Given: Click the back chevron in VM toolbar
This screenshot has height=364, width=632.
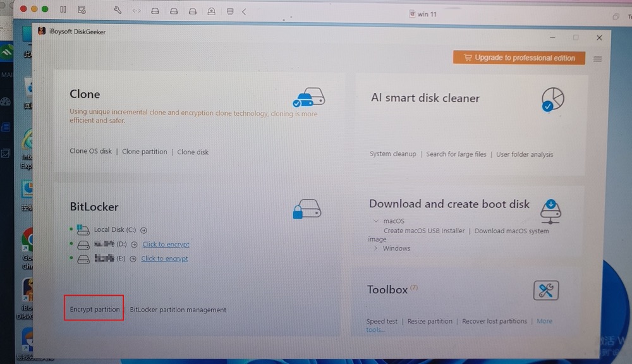Looking at the screenshot, I should [244, 11].
